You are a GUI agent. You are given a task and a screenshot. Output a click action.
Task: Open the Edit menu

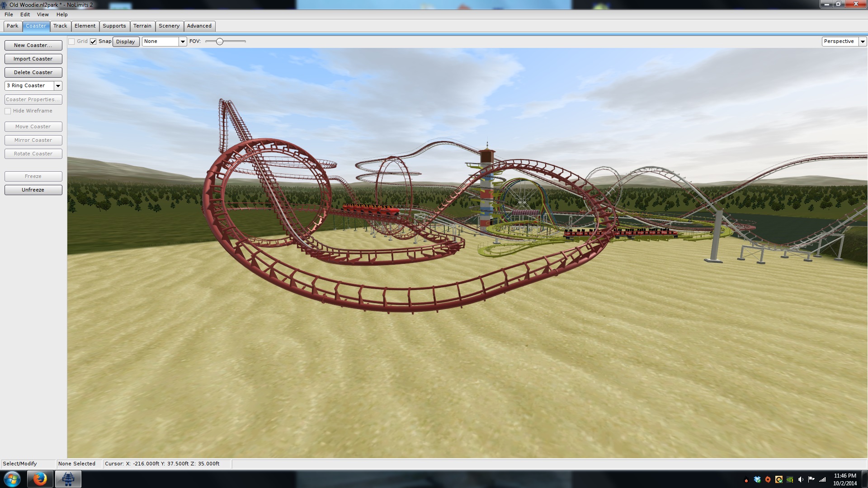(x=25, y=14)
